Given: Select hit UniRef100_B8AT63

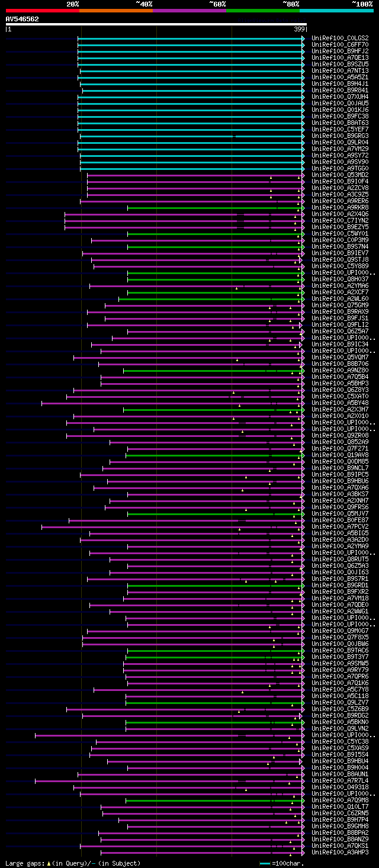Looking at the screenshot, I should [339, 123].
